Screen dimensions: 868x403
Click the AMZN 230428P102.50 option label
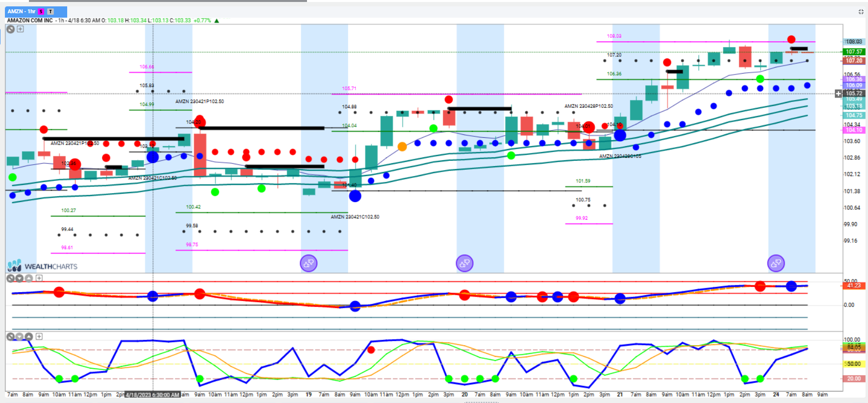point(588,106)
